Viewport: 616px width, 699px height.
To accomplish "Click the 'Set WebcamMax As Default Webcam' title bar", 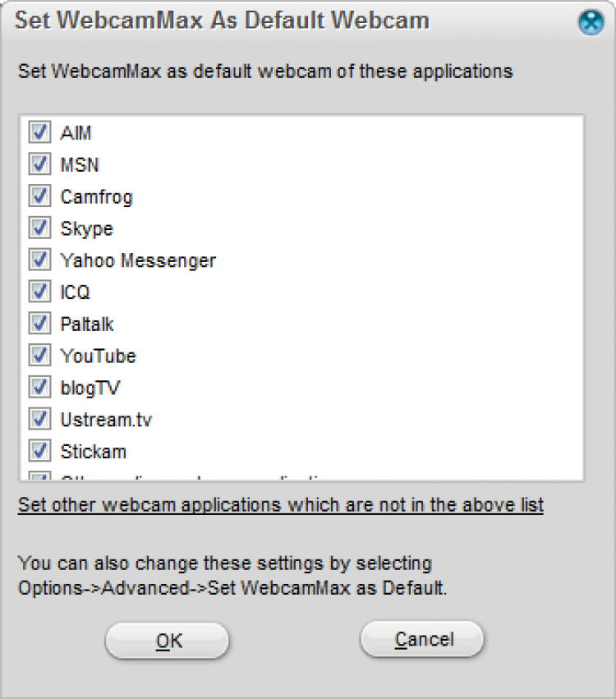I will (222, 21).
